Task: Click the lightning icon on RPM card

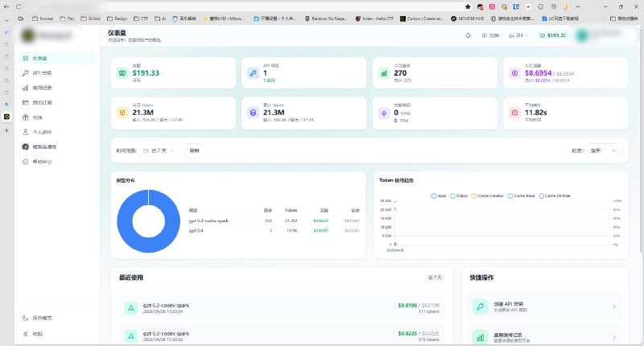Action: 384,113
